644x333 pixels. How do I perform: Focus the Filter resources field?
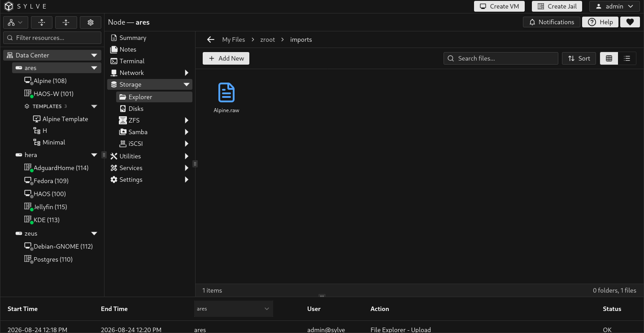coord(52,38)
